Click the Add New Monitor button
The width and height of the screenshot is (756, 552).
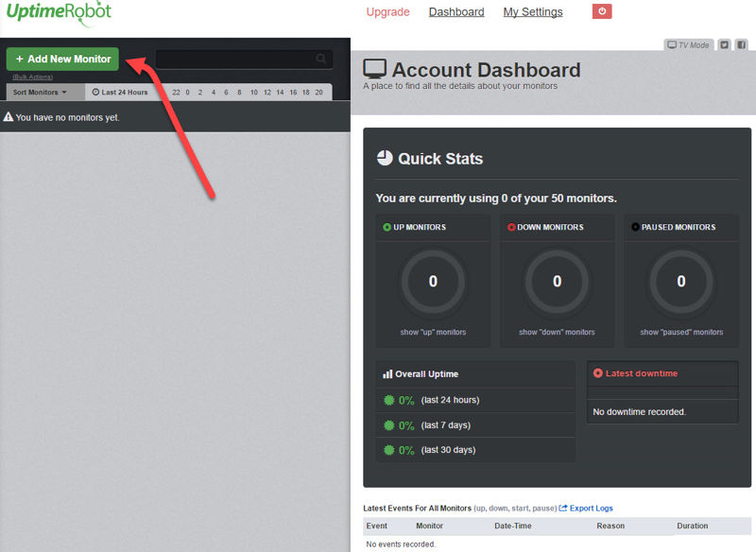[61, 59]
